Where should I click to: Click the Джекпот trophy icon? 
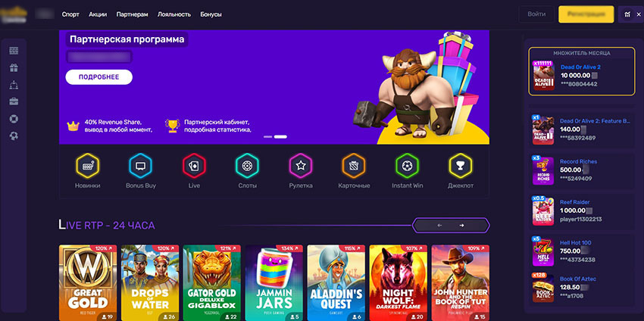click(x=460, y=165)
